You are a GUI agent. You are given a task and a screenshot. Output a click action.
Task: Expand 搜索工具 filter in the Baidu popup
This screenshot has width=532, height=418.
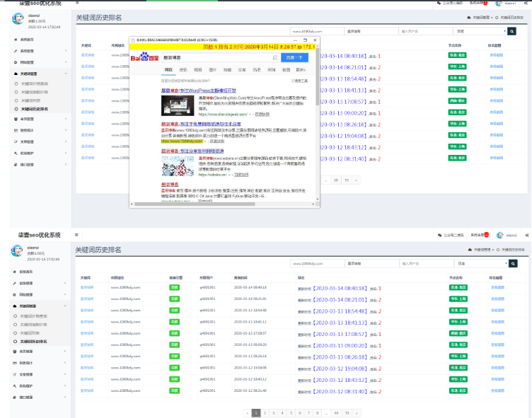click(x=299, y=81)
